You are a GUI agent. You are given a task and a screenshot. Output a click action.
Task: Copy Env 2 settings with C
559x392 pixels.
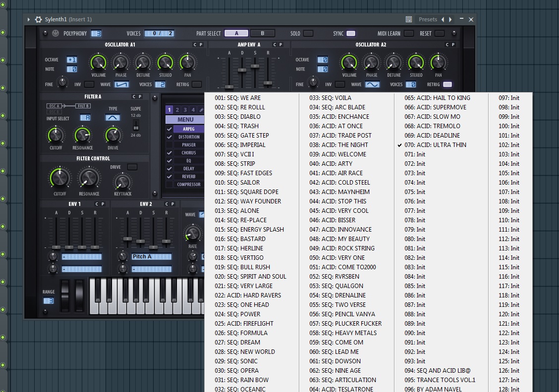coord(167,204)
